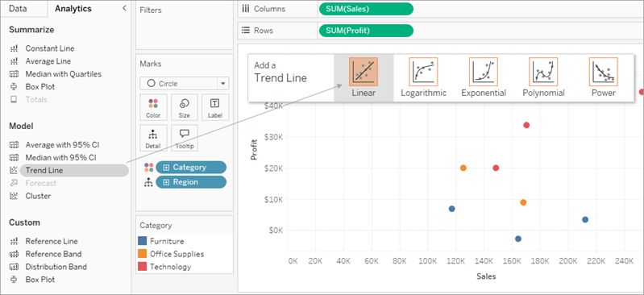Open the Color marks card
The width and height of the screenshot is (644, 295).
point(153,108)
